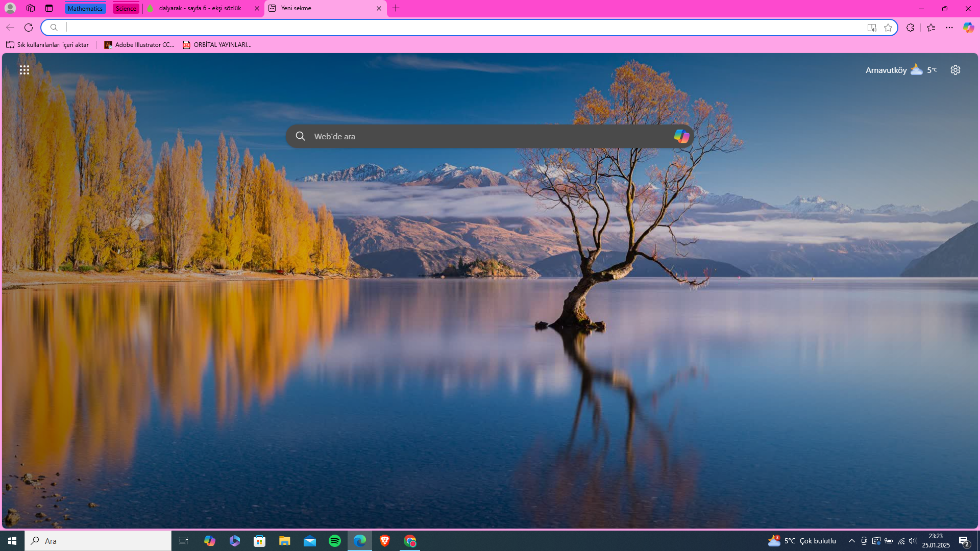Open Adobe Illustrator CC bookmark
Screen dimensions: 980x551
(139, 45)
